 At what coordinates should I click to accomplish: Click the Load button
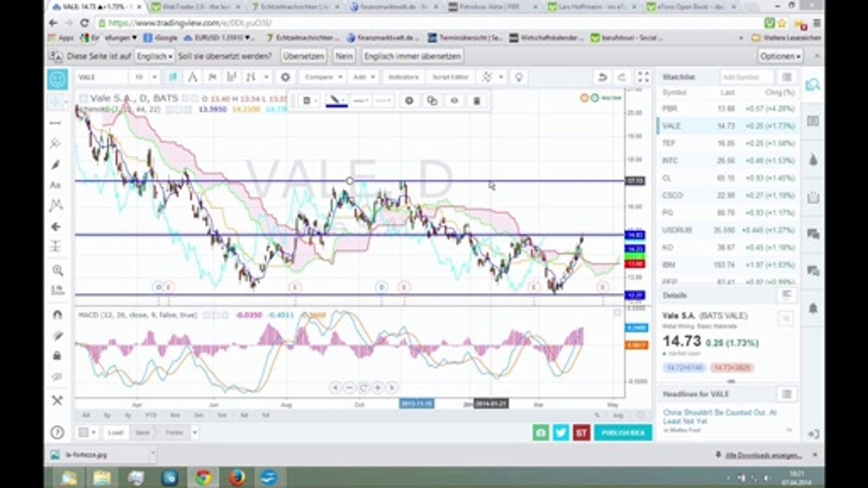(x=115, y=432)
